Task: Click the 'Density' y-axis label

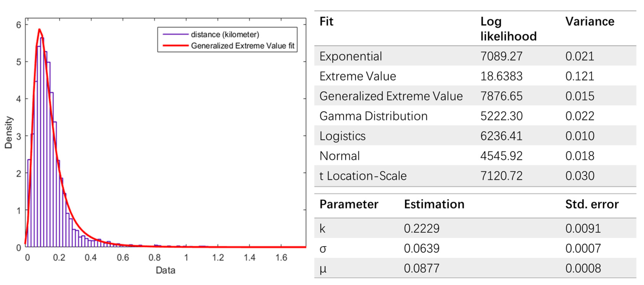Action: point(8,132)
